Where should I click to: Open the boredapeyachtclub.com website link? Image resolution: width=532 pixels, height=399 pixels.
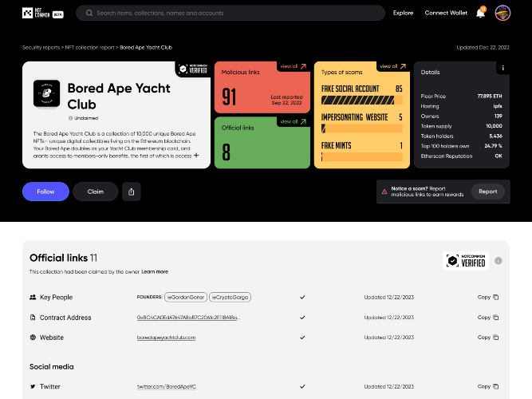click(166, 338)
